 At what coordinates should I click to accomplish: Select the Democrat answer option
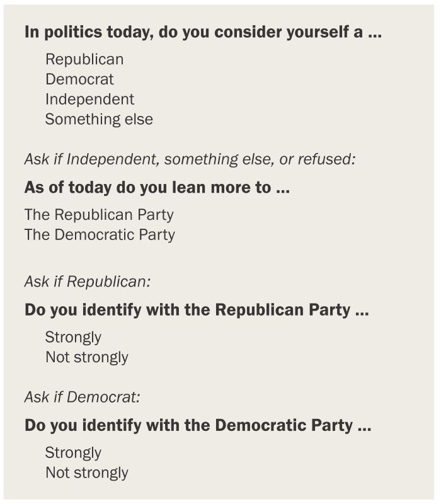coord(79,79)
